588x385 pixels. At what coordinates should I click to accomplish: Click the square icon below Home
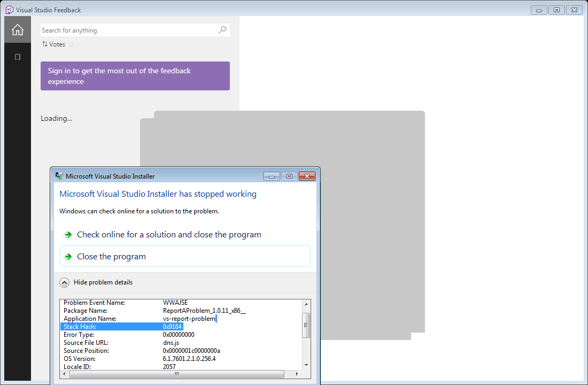pyautogui.click(x=17, y=57)
